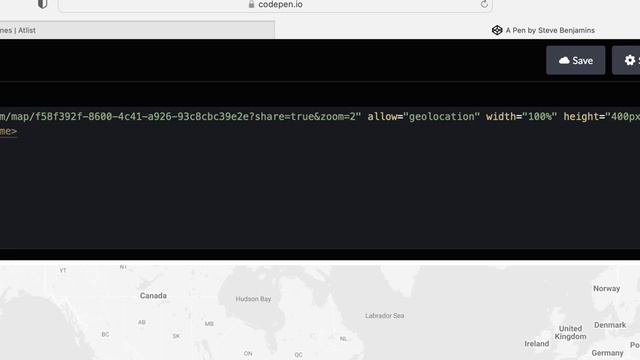Viewport: 640px width, 360px height.
Task: Open Settings via the gear icon
Action: [630, 60]
